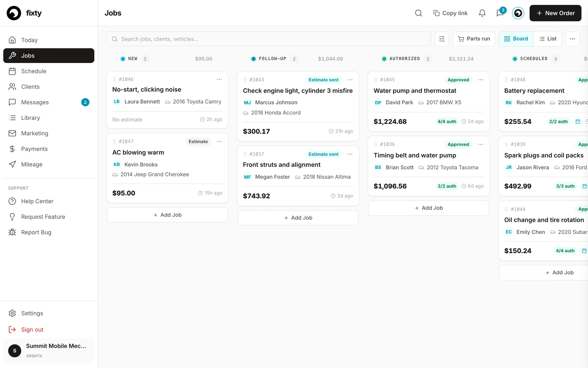Open Payments in the sidebar
The width and height of the screenshot is (588, 368).
tap(49, 149)
